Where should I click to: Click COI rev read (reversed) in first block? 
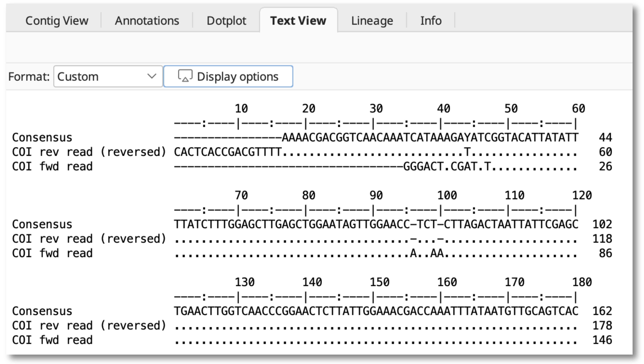tap(89, 152)
